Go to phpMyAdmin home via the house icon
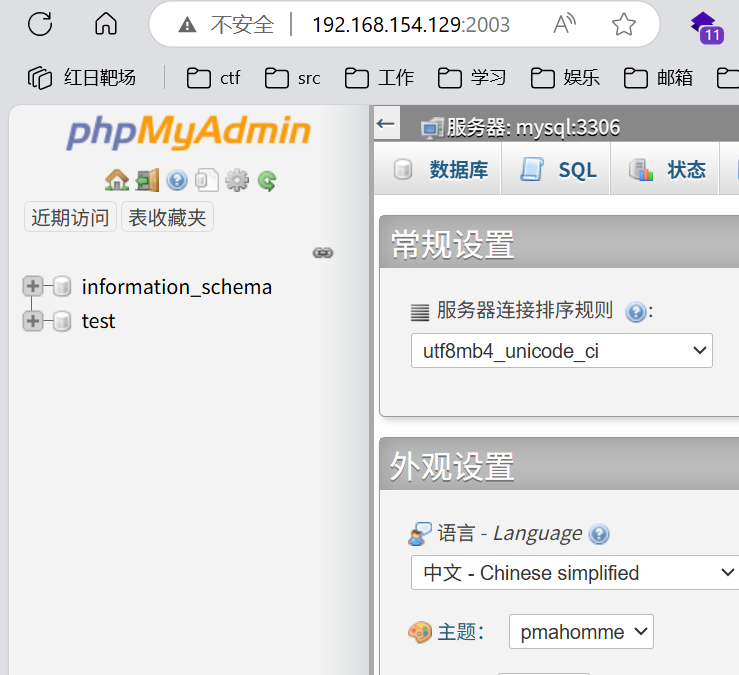 tap(117, 181)
